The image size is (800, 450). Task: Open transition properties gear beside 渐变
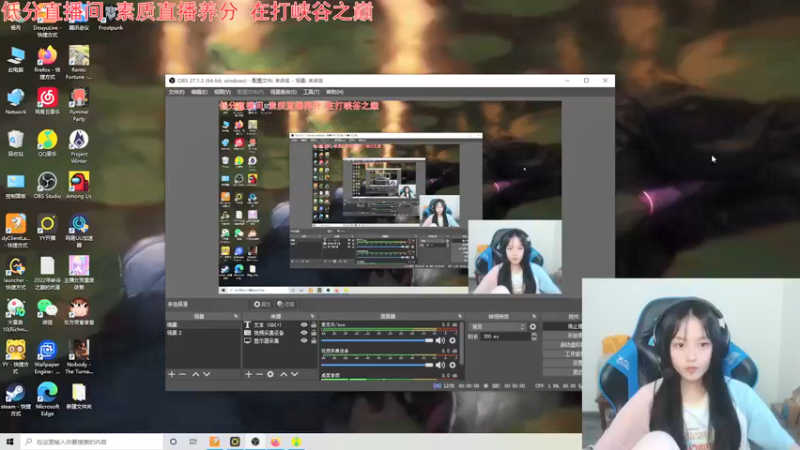click(533, 327)
